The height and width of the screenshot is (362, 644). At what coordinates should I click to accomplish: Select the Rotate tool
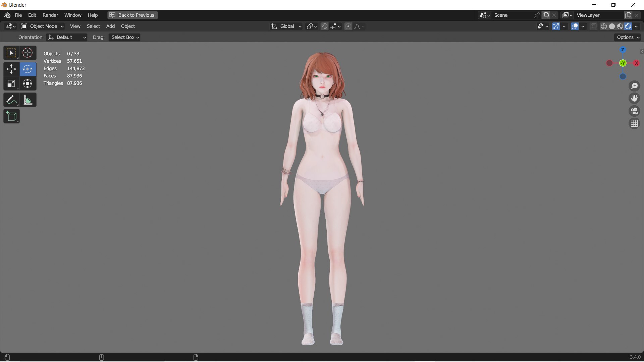tap(28, 69)
